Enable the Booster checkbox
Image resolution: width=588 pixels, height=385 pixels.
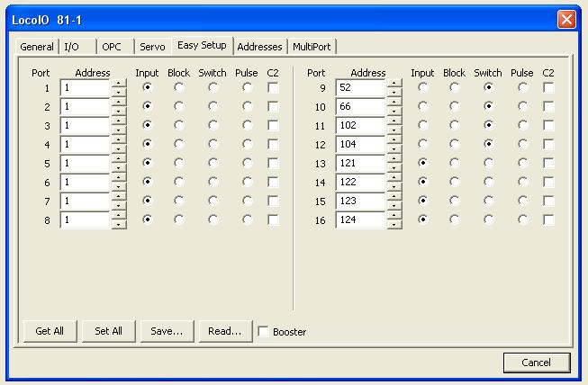pyautogui.click(x=263, y=331)
